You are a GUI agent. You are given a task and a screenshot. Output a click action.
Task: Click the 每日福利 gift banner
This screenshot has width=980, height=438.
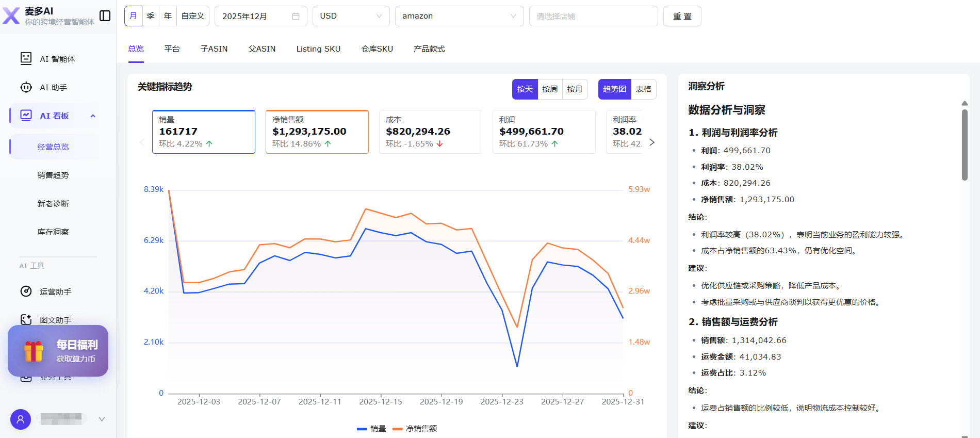pyautogui.click(x=58, y=351)
